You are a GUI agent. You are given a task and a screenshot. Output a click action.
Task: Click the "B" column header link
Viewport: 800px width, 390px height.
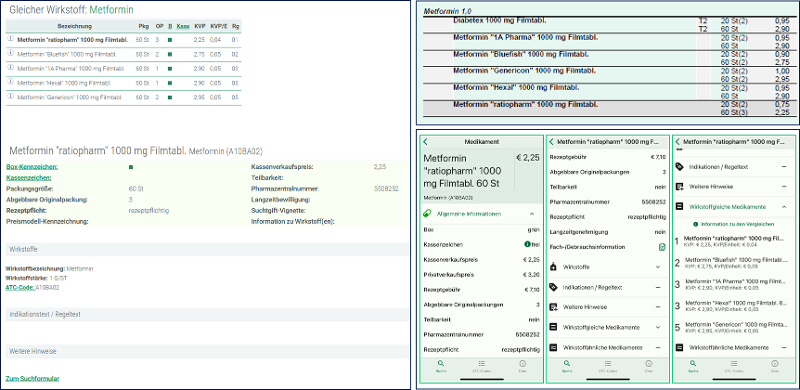(x=170, y=26)
